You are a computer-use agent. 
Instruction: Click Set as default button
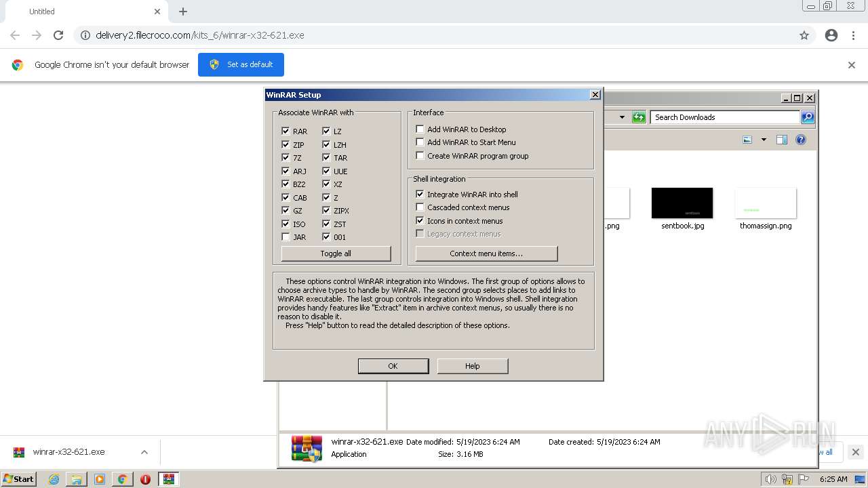(x=241, y=64)
